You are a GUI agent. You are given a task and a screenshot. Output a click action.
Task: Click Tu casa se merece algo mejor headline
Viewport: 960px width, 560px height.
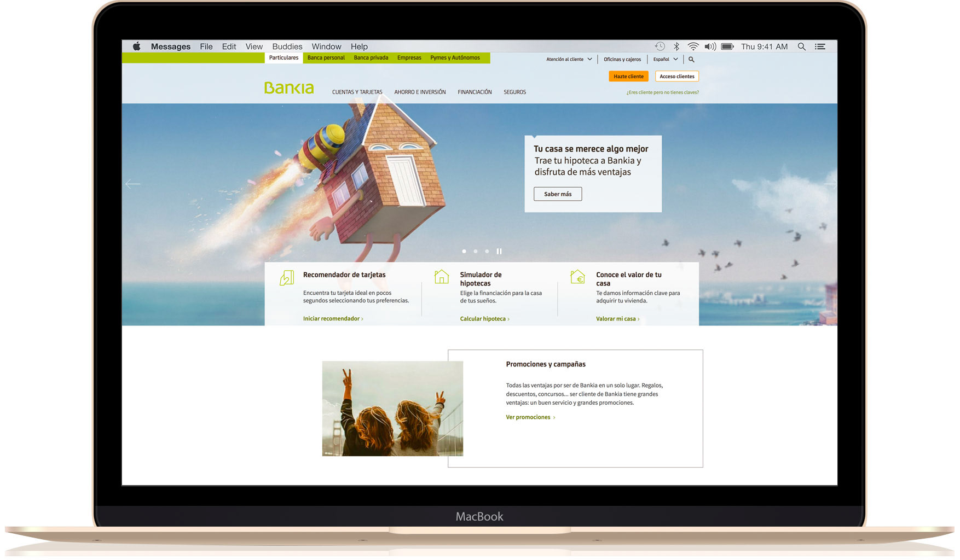(591, 149)
